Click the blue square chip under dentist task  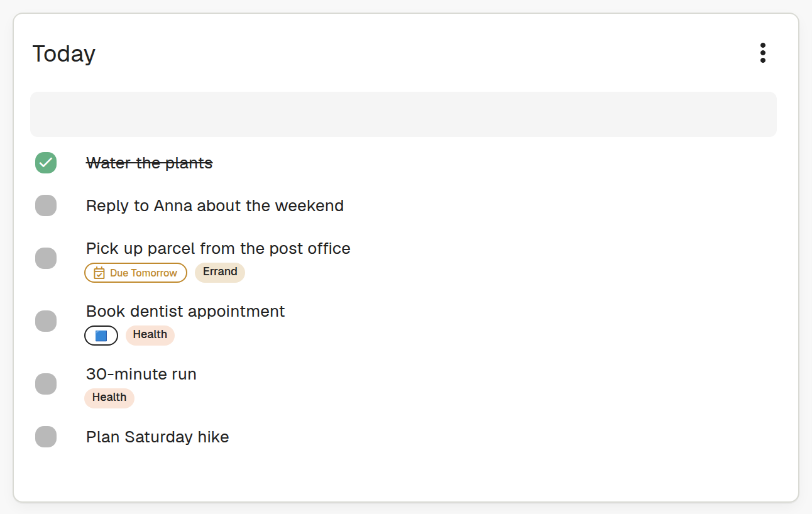click(101, 336)
